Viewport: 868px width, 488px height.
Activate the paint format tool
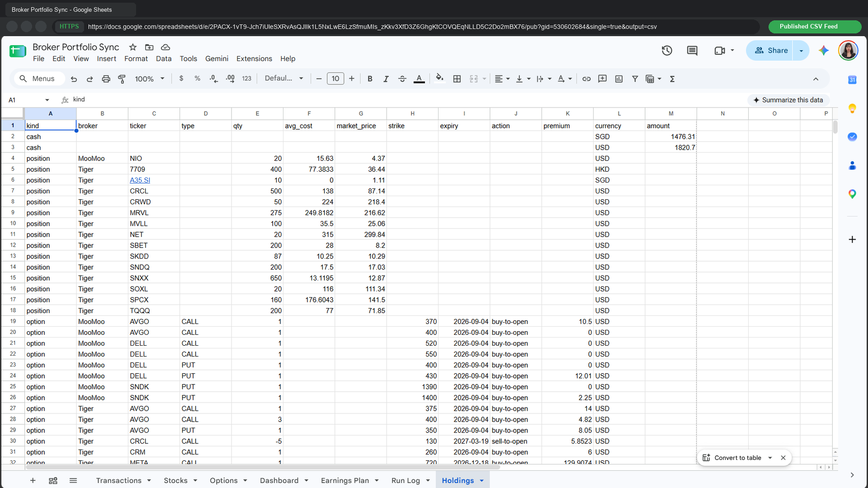(x=122, y=79)
